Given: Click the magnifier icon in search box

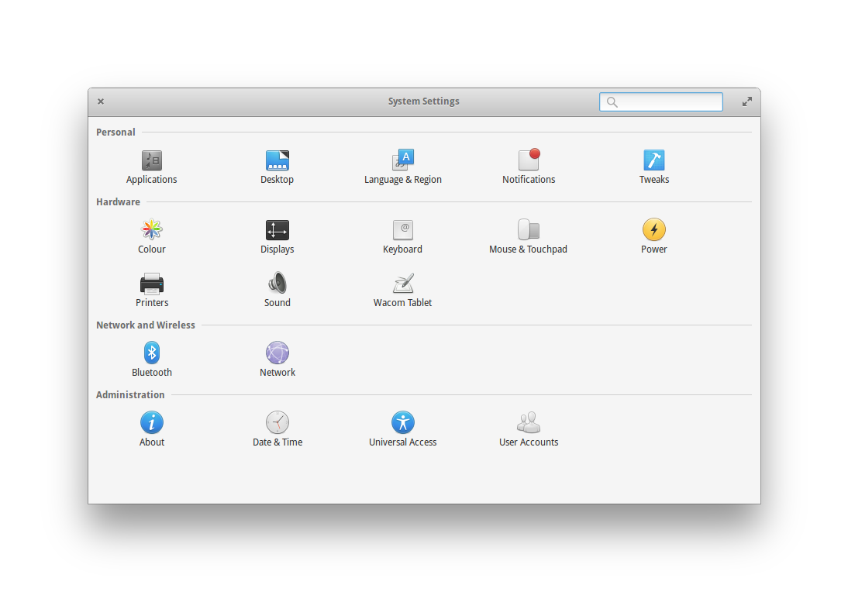Looking at the screenshot, I should point(612,102).
